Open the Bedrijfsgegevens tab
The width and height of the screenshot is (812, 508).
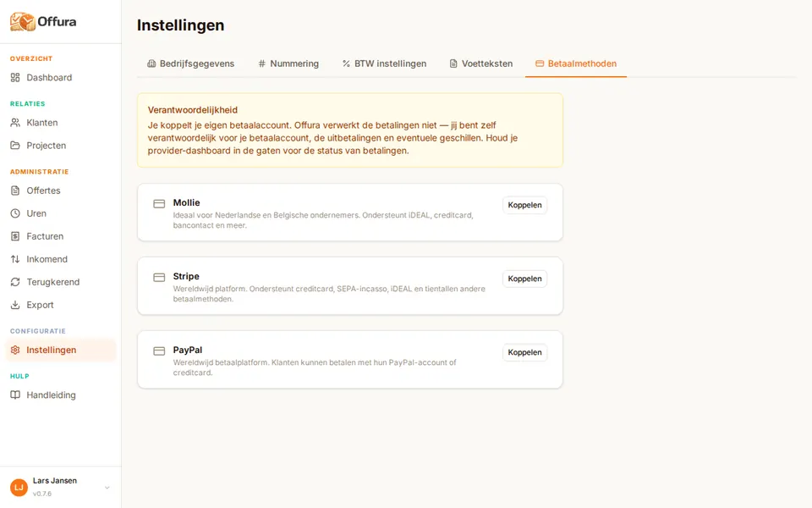[190, 63]
